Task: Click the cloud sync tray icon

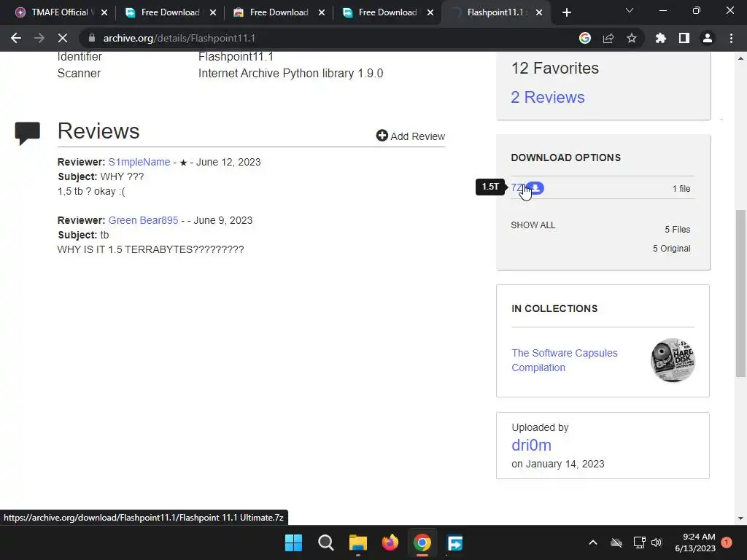Action: coord(616,542)
